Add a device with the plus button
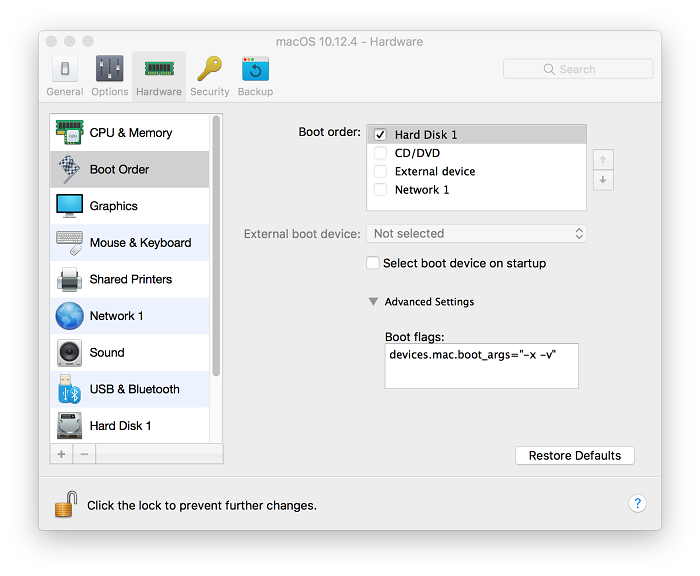Image resolution: width=700 pixels, height=576 pixels. tap(61, 454)
